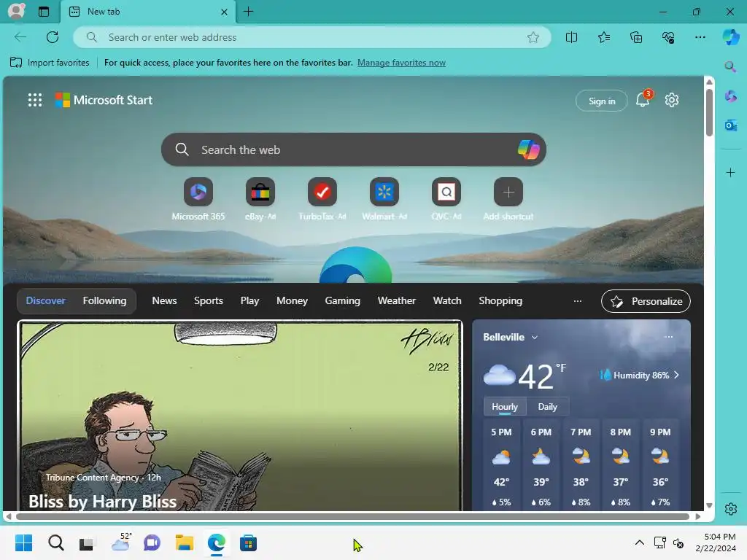Image resolution: width=747 pixels, height=560 pixels.
Task: Open split screen view
Action: [x=571, y=37]
